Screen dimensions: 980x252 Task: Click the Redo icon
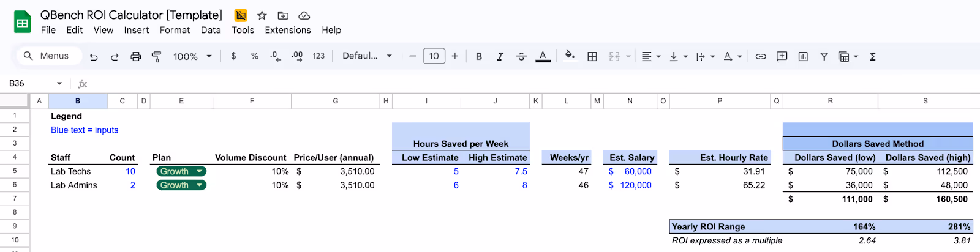pos(115,56)
